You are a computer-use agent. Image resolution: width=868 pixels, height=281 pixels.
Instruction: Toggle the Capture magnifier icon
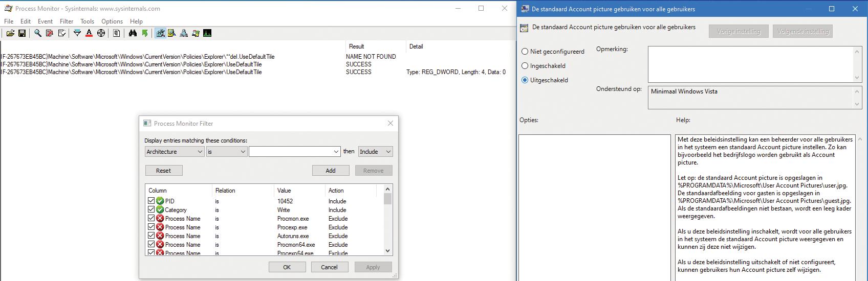click(x=38, y=33)
